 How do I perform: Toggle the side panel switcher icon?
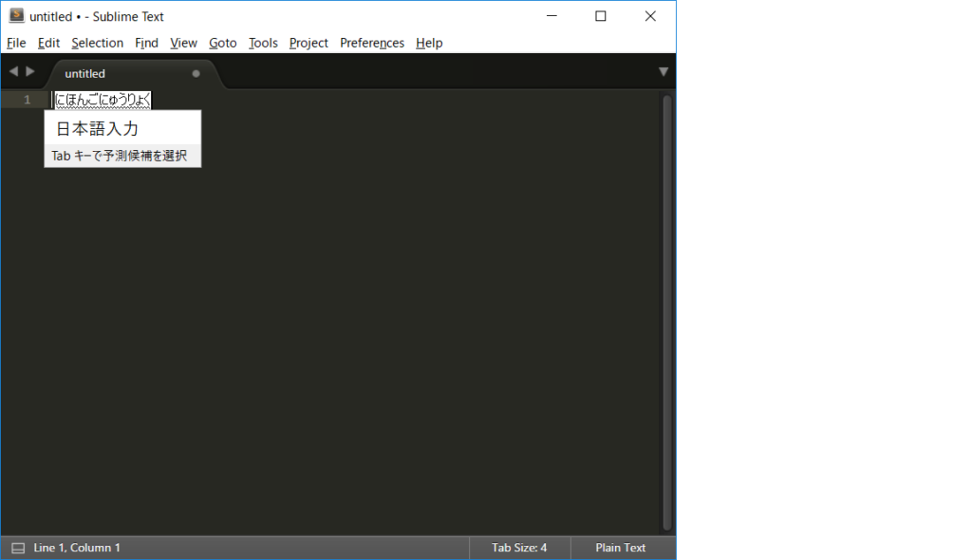(18, 549)
